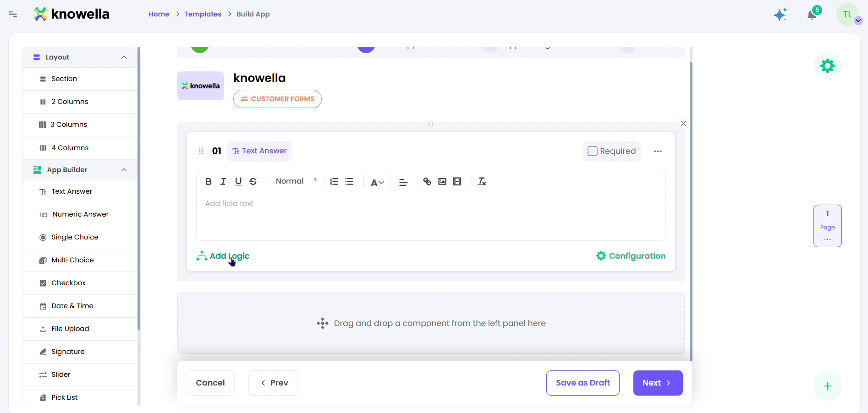
Task: Click the knowella logo in header
Action: coord(71,14)
